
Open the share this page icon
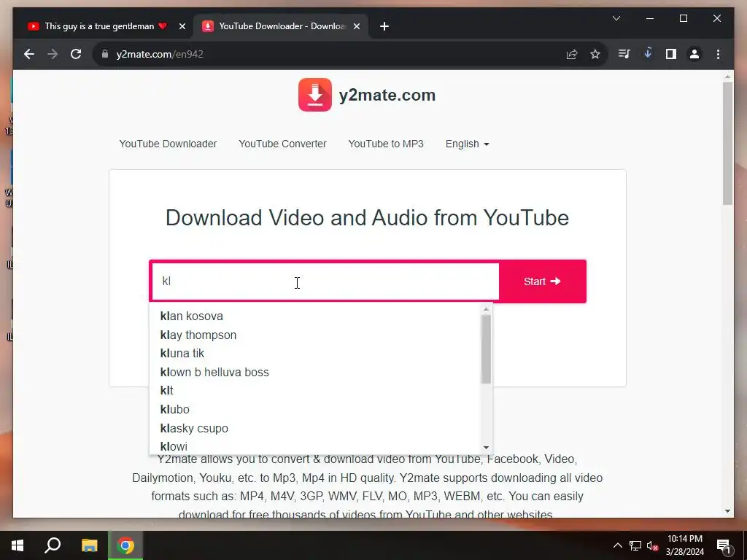tap(572, 54)
